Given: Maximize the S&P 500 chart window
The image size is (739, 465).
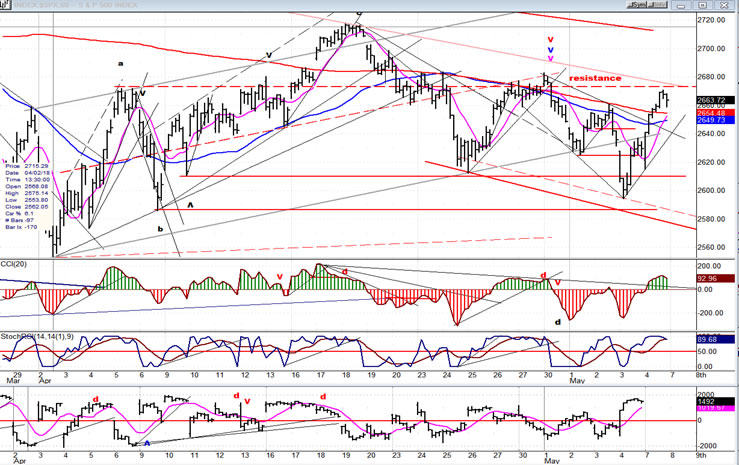Looking at the screenshot, I should pos(703,5).
